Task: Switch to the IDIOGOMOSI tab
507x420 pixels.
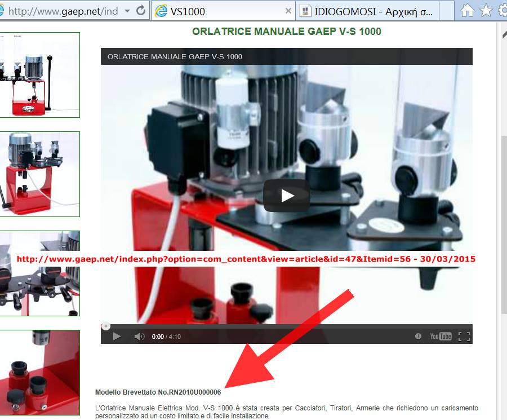Action: [x=368, y=11]
